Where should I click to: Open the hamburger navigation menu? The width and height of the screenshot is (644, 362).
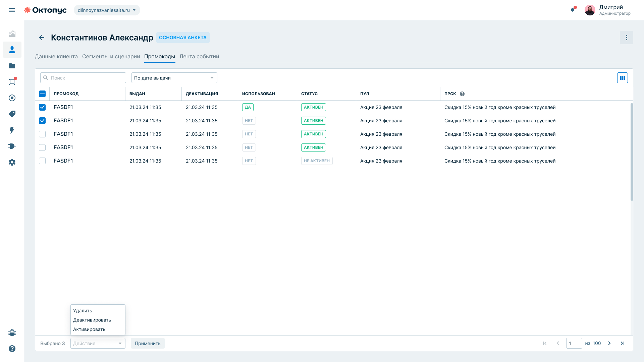click(x=12, y=10)
